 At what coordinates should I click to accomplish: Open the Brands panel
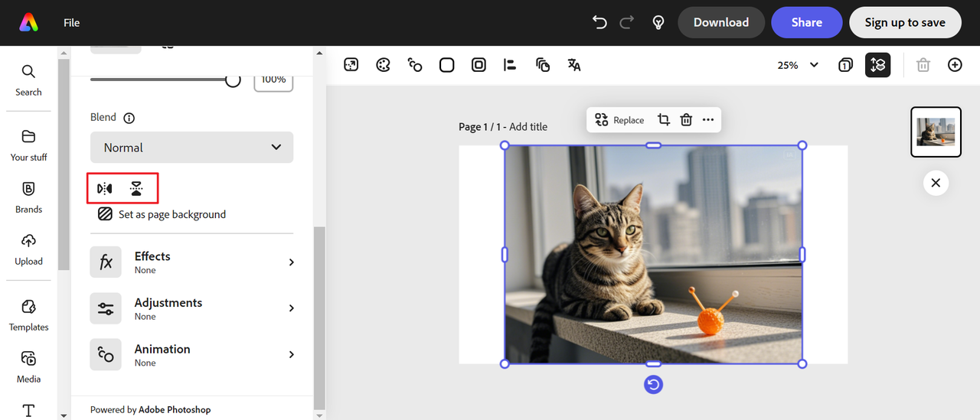pyautogui.click(x=28, y=197)
